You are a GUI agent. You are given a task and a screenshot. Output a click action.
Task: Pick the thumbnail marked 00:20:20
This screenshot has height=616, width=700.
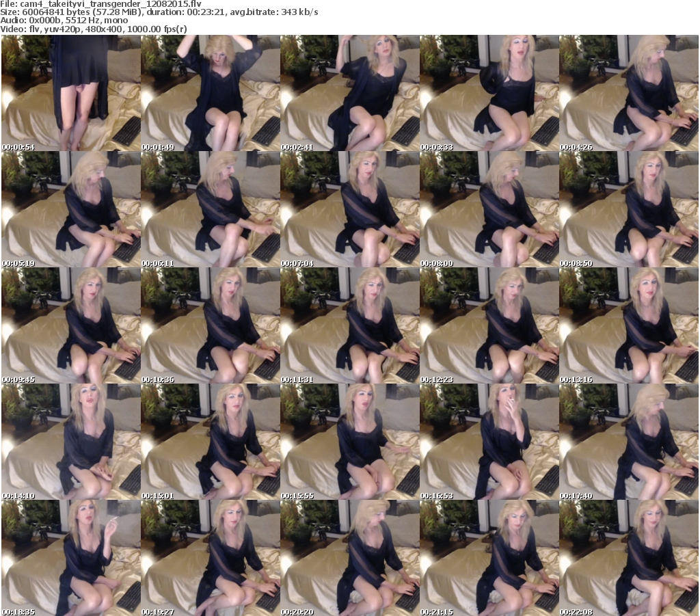click(350, 558)
